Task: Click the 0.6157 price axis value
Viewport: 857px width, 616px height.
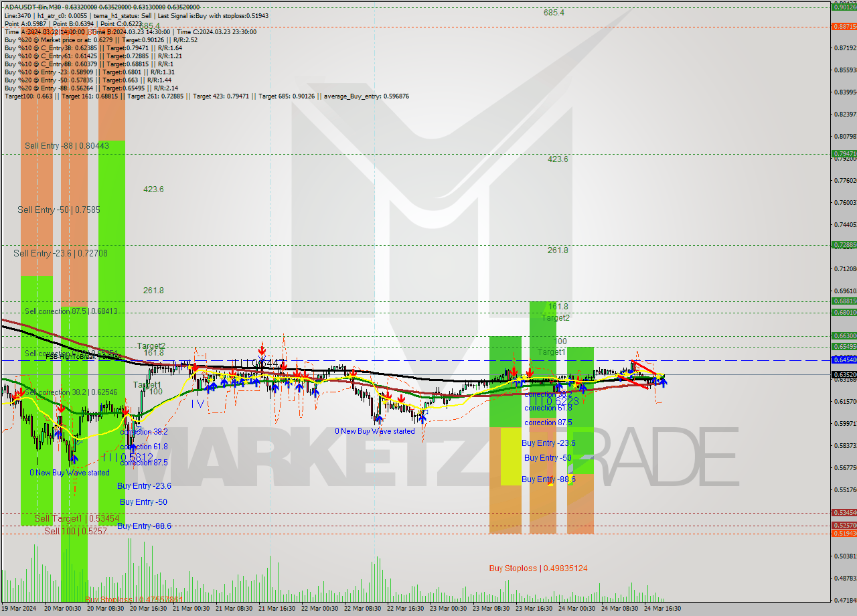Action: tap(845, 402)
